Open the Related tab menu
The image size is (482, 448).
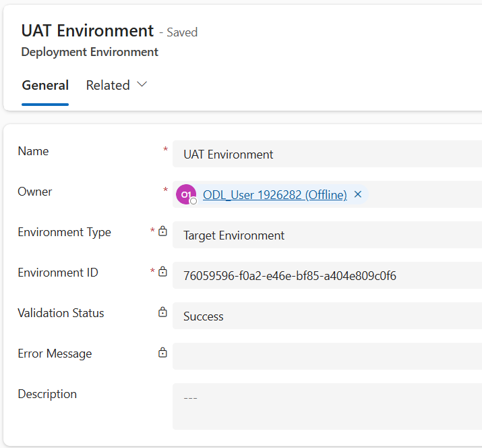tap(116, 85)
